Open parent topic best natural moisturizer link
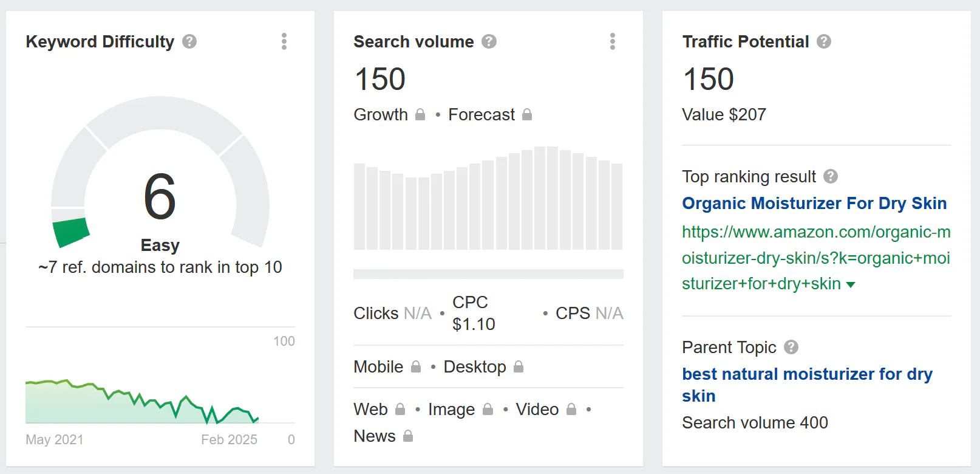The width and height of the screenshot is (980, 474). (806, 374)
